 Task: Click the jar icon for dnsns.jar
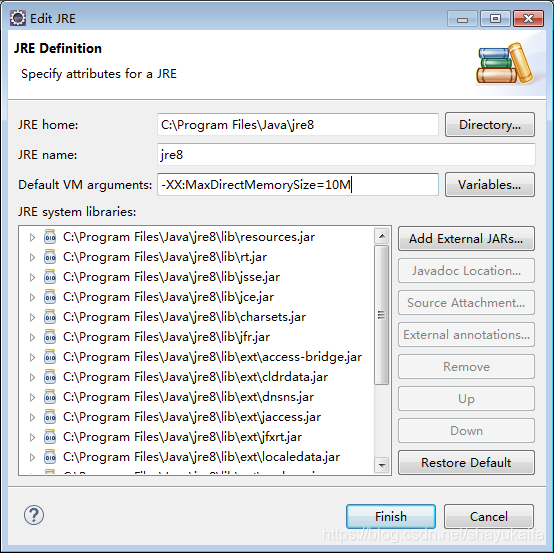point(50,397)
